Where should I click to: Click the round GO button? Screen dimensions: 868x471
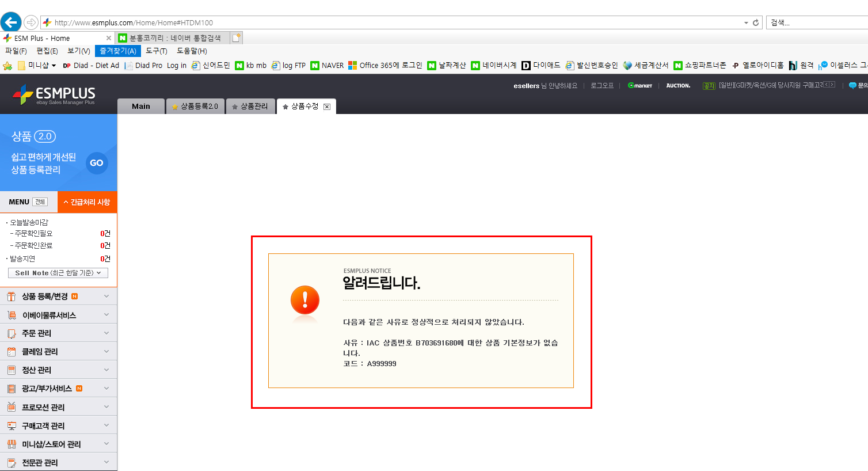point(97,163)
